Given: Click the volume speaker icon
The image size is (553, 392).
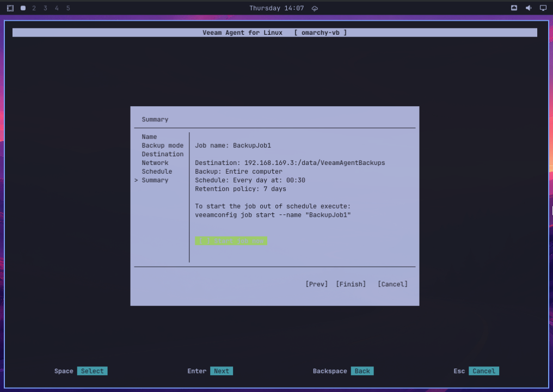Looking at the screenshot, I should pyautogui.click(x=529, y=8).
